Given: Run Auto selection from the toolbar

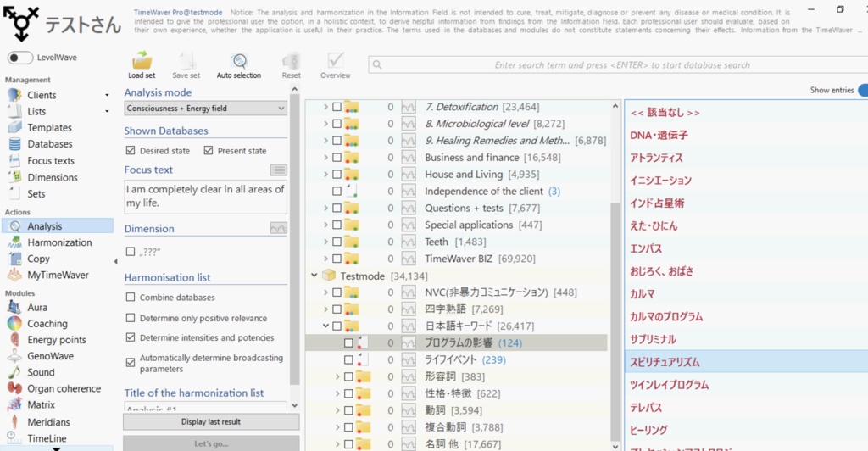Looking at the screenshot, I should point(238,64).
